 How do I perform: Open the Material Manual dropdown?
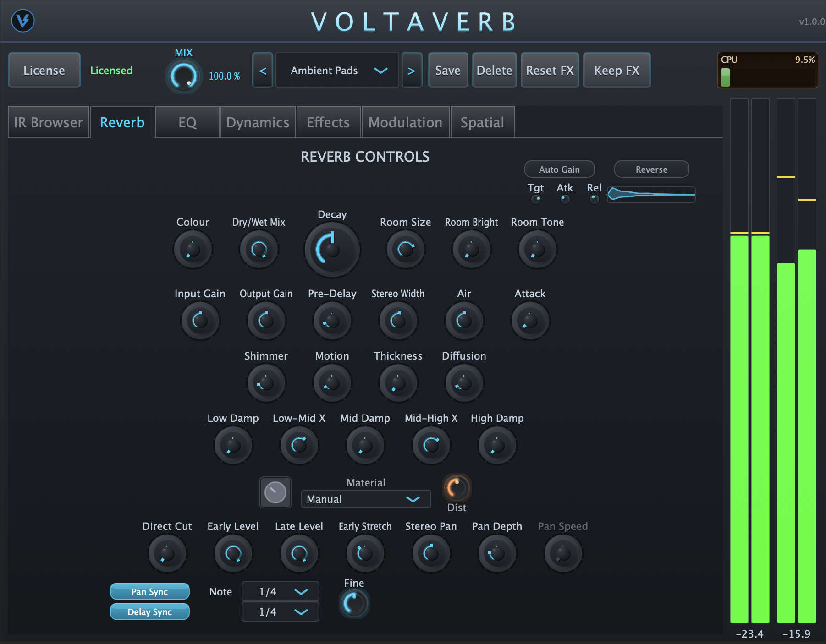[x=366, y=499]
